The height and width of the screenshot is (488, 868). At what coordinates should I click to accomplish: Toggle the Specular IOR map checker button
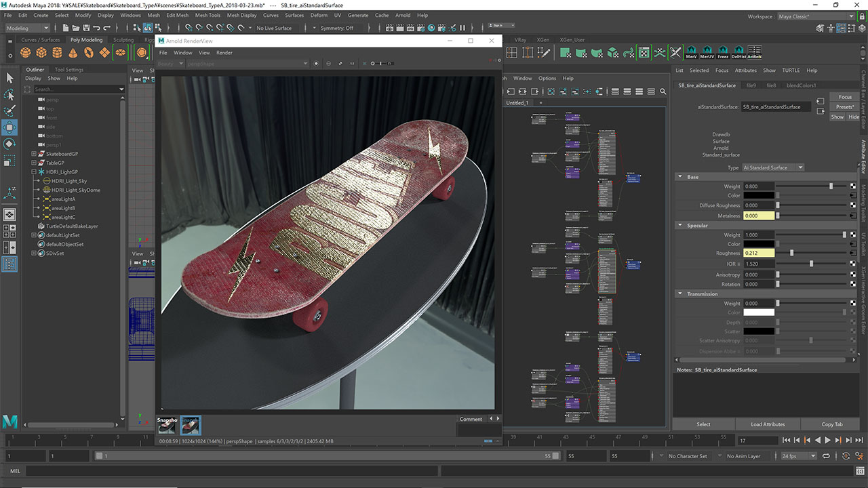[x=853, y=264]
